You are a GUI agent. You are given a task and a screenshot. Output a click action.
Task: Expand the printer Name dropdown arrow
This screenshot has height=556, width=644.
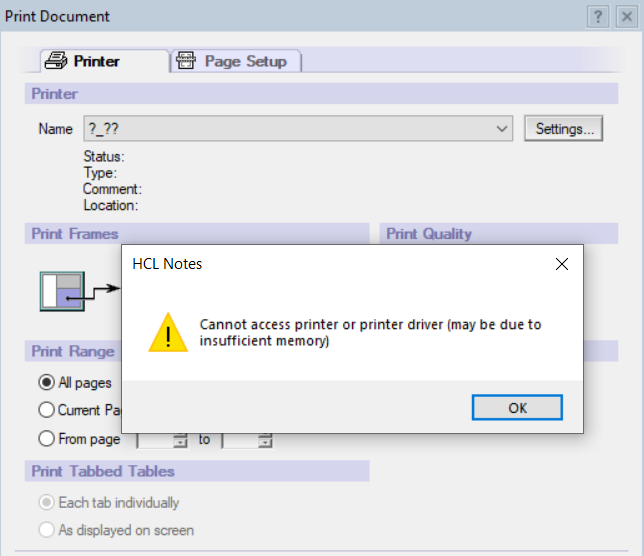click(x=502, y=129)
